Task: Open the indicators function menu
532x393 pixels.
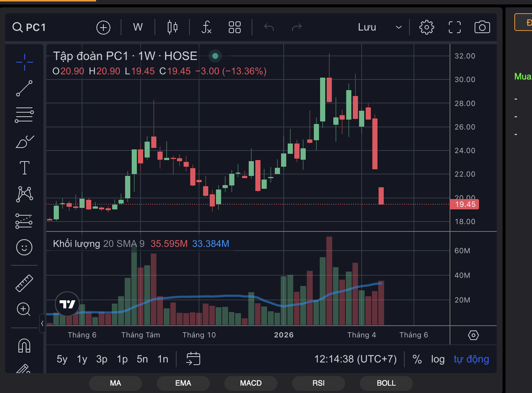Action: coord(206,27)
